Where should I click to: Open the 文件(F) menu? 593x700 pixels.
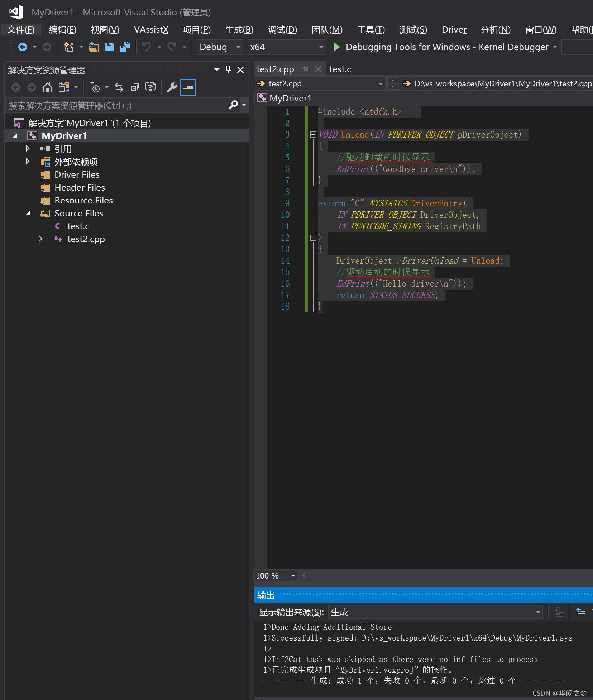[x=21, y=30]
